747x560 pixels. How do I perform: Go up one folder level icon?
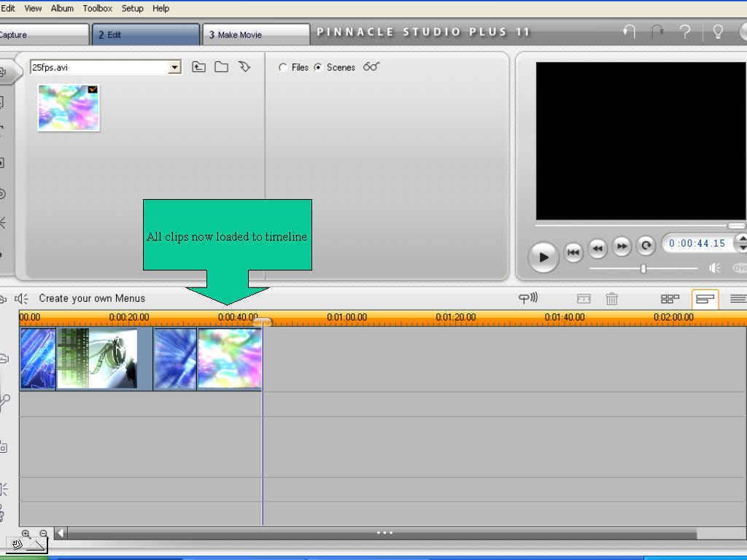click(198, 67)
